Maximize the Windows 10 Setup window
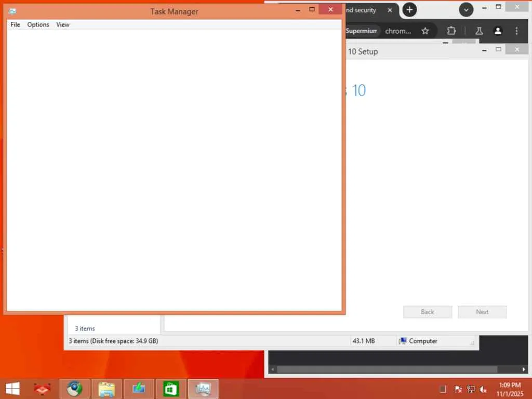 coord(498,49)
